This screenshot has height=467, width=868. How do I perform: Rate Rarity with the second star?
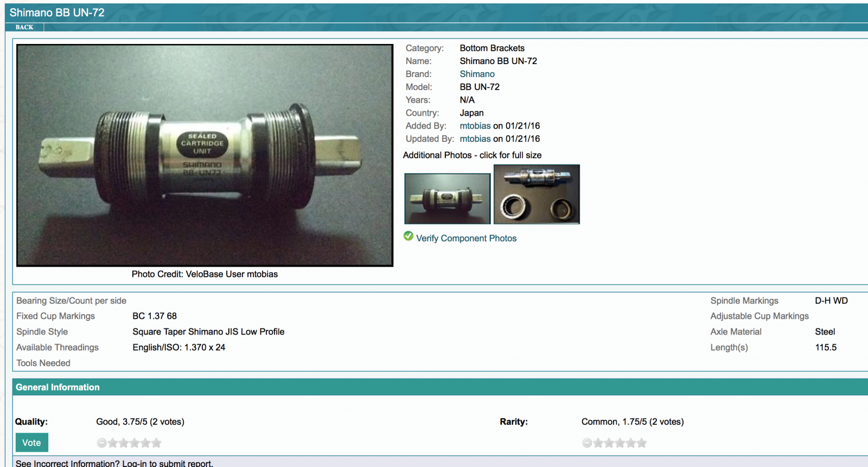(x=609, y=443)
